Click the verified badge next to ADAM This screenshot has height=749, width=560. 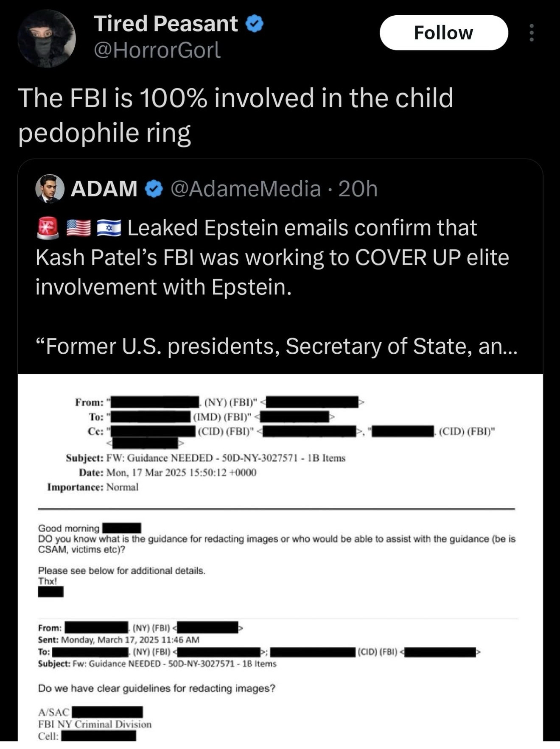tap(154, 189)
